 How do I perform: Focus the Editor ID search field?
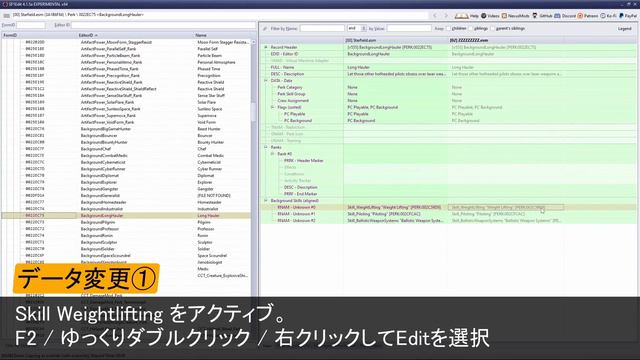[x=163, y=25]
